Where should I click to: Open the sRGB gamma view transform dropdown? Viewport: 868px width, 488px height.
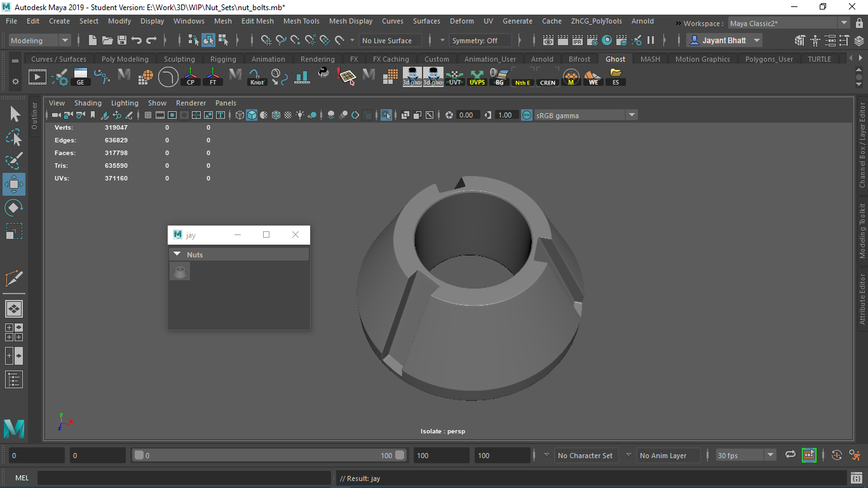point(586,115)
